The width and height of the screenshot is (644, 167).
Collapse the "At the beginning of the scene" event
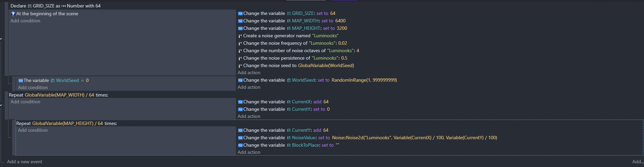(x=1, y=39)
